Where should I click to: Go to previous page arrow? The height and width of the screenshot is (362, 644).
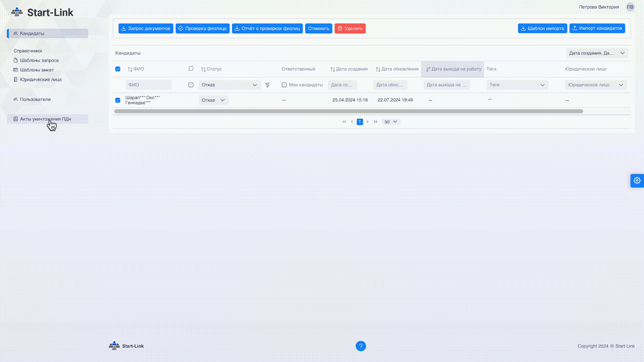point(352,122)
